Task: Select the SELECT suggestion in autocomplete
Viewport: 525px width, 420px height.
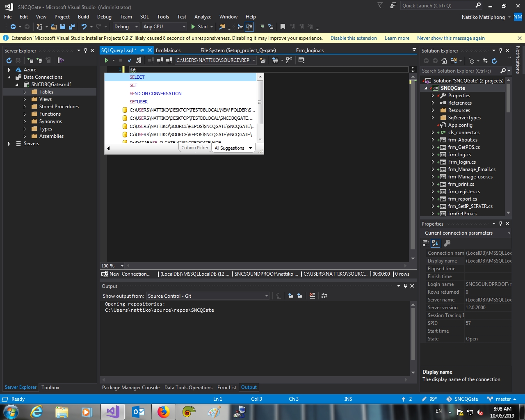Action: [180, 77]
